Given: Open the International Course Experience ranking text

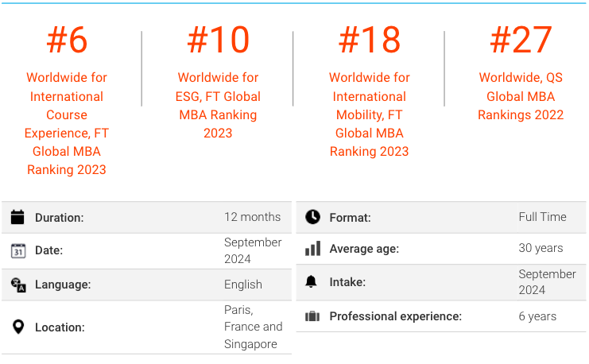Looking at the screenshot, I should point(67,124).
